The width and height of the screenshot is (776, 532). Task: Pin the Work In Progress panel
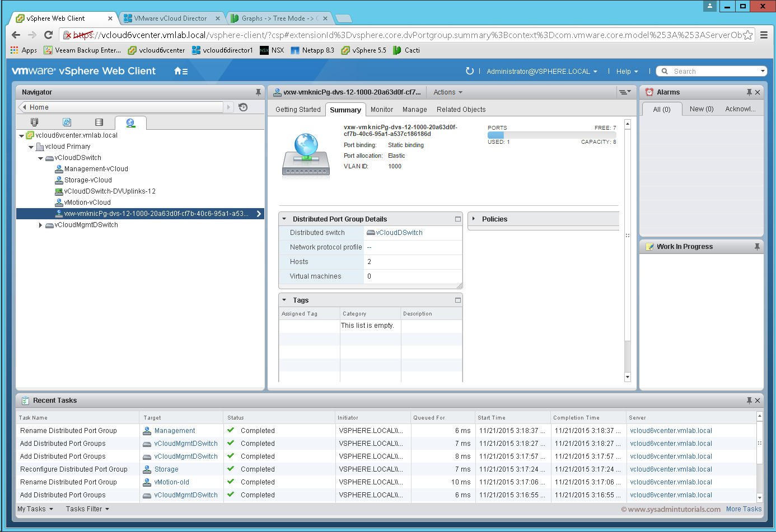(757, 247)
